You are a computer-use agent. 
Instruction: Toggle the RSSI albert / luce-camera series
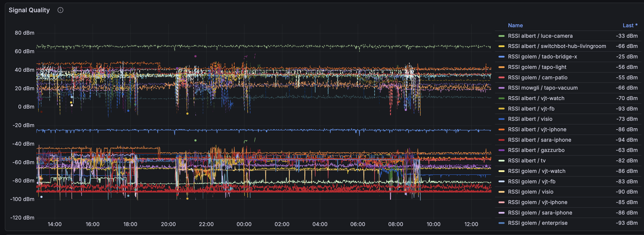540,36
